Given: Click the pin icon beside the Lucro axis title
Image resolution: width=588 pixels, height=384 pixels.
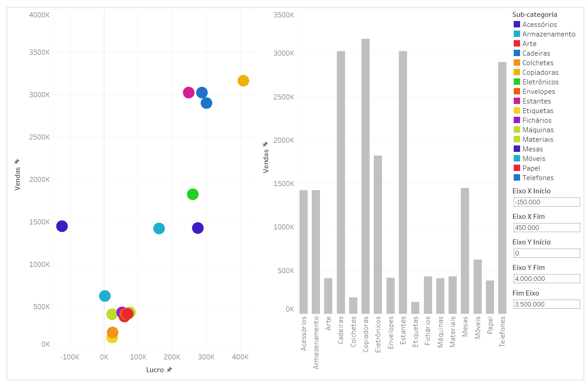Looking at the screenshot, I should pos(169,369).
